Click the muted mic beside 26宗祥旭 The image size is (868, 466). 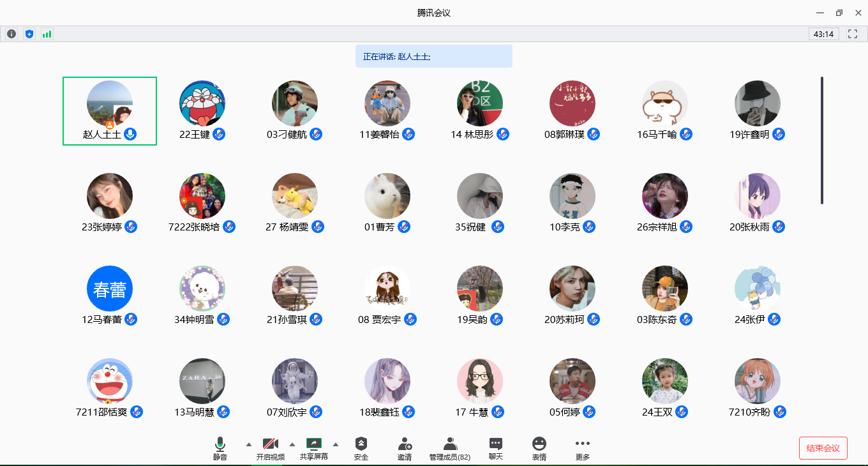686,227
